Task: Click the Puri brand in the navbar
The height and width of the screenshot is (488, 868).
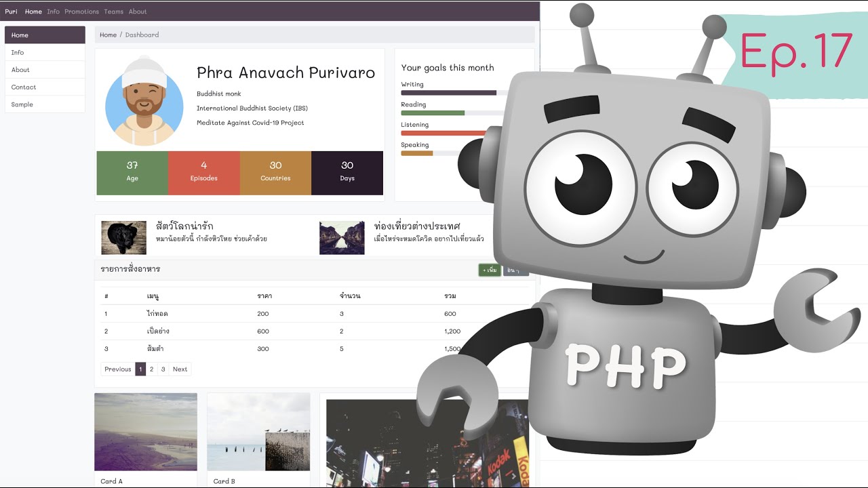Action: click(11, 12)
